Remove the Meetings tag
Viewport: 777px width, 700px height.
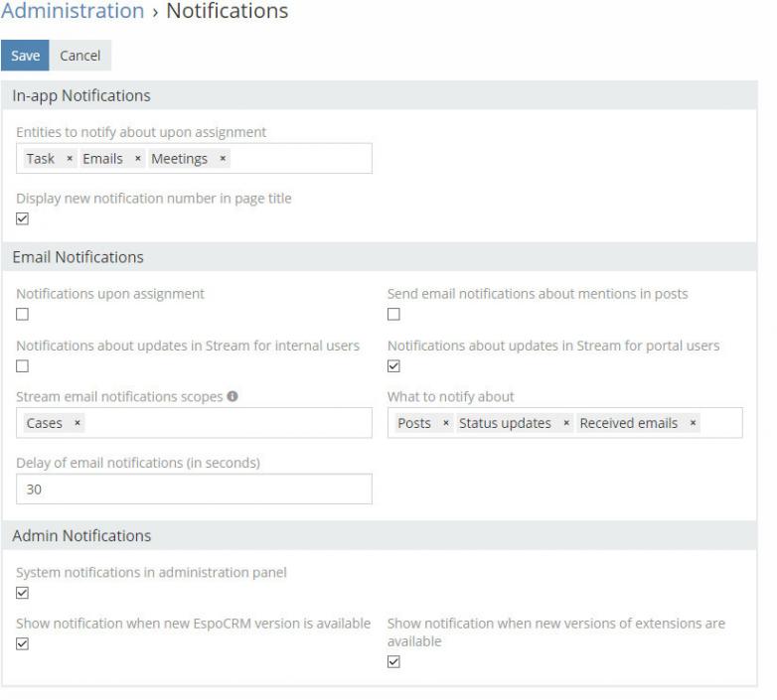coord(223,159)
